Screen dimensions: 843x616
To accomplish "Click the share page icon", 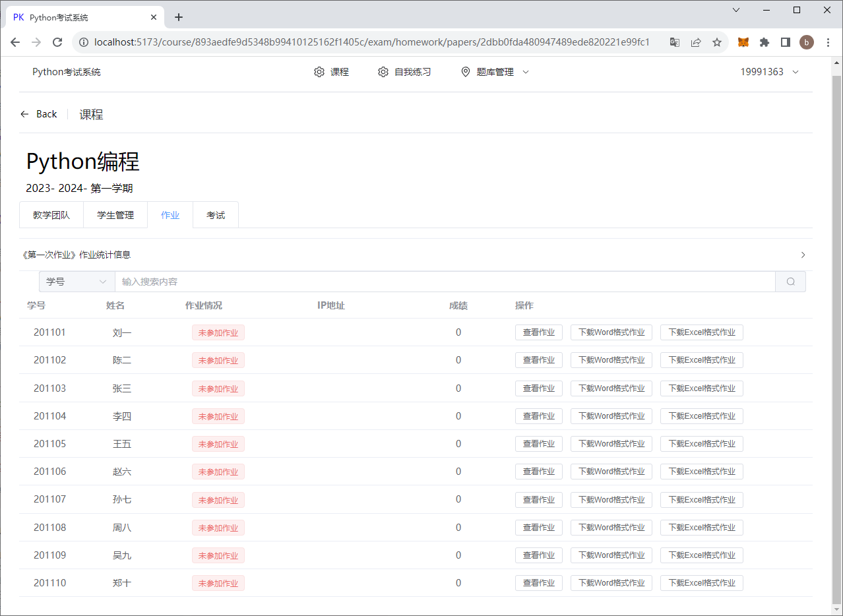I will point(695,42).
